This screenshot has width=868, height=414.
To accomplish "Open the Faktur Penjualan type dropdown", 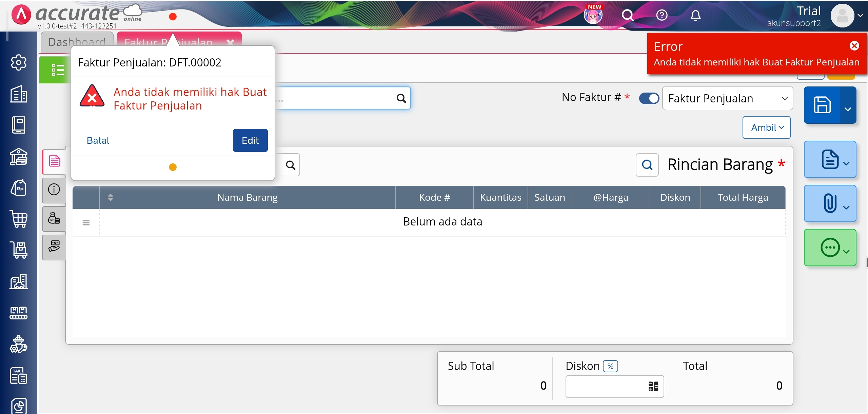I will click(x=727, y=98).
